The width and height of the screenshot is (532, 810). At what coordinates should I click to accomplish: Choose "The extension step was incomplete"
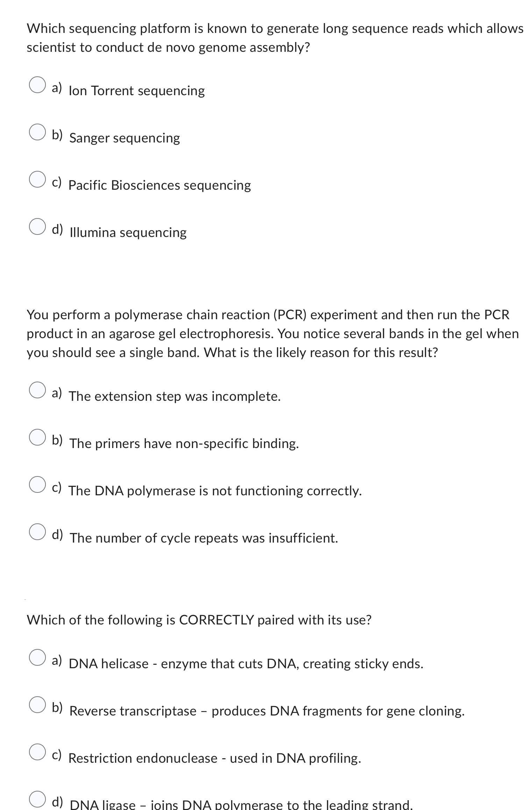(37, 391)
